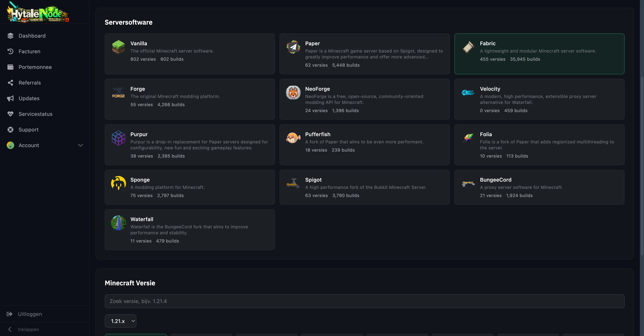The width and height of the screenshot is (644, 336).
Task: Click the Waterfall round icon
Action: pyautogui.click(x=118, y=223)
